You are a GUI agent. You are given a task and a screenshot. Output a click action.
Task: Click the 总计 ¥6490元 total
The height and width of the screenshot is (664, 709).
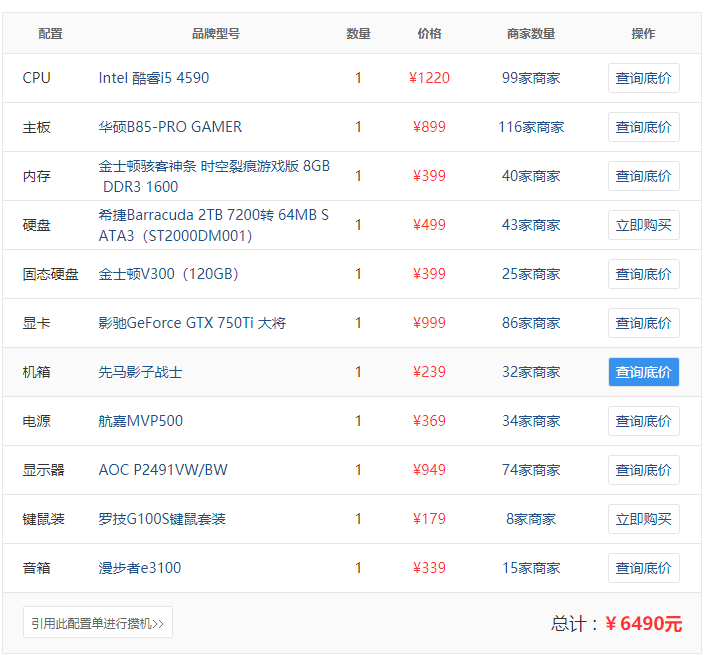616,623
